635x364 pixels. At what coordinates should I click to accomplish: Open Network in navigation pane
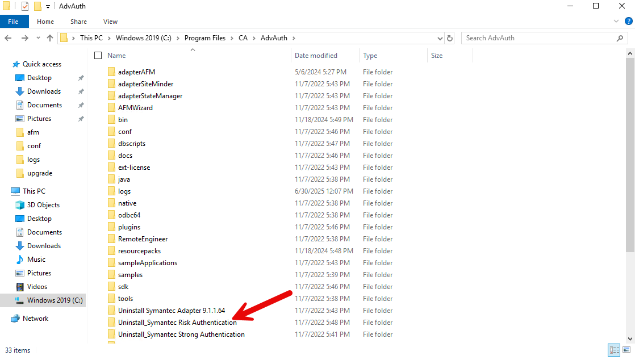click(35, 319)
